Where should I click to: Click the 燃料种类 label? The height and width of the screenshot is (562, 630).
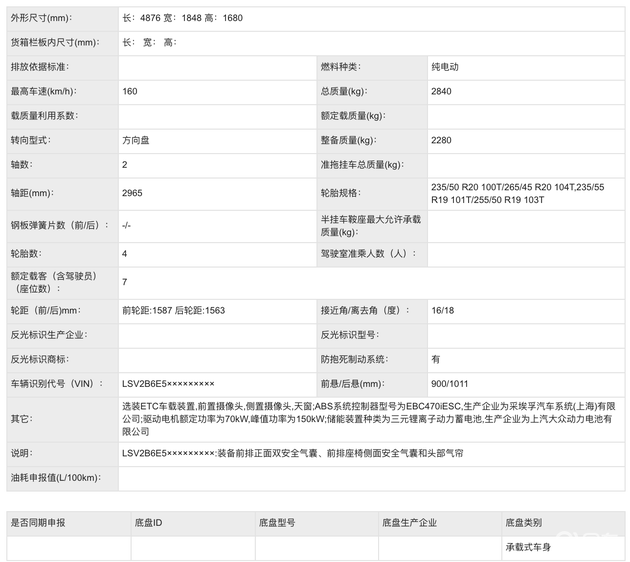click(340, 67)
